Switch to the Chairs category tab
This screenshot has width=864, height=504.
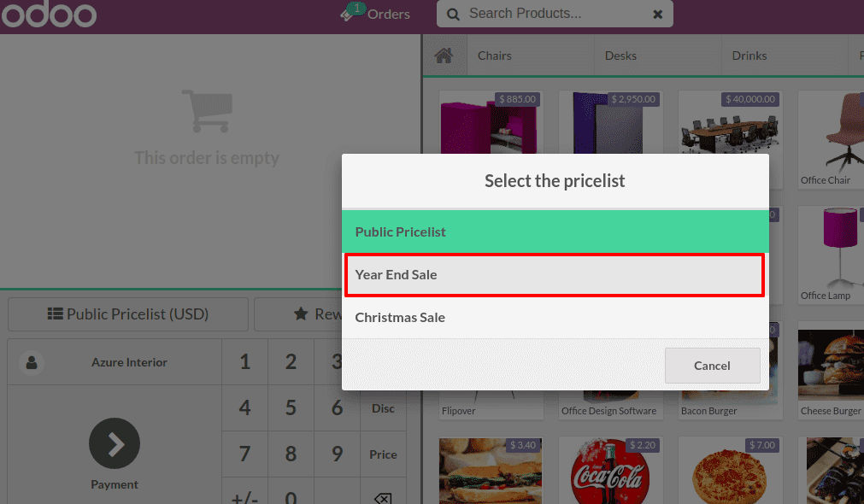(x=494, y=56)
